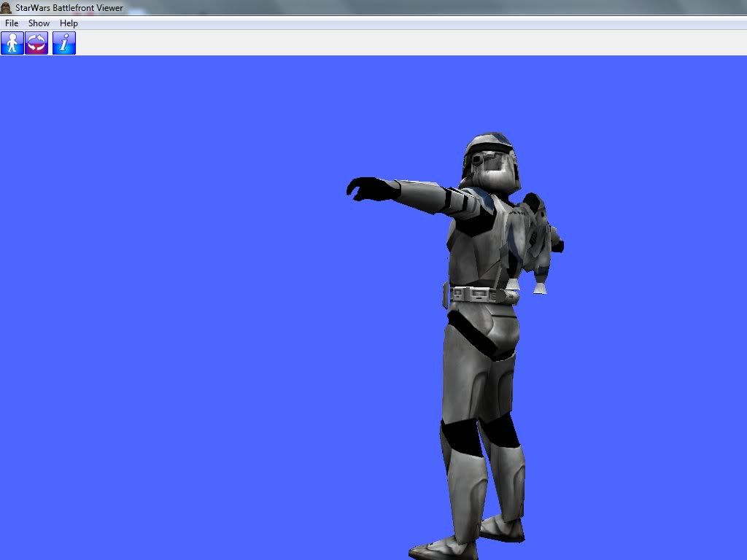Click the rotate arrows toolbar icon
The width and height of the screenshot is (747, 560).
coord(36,43)
